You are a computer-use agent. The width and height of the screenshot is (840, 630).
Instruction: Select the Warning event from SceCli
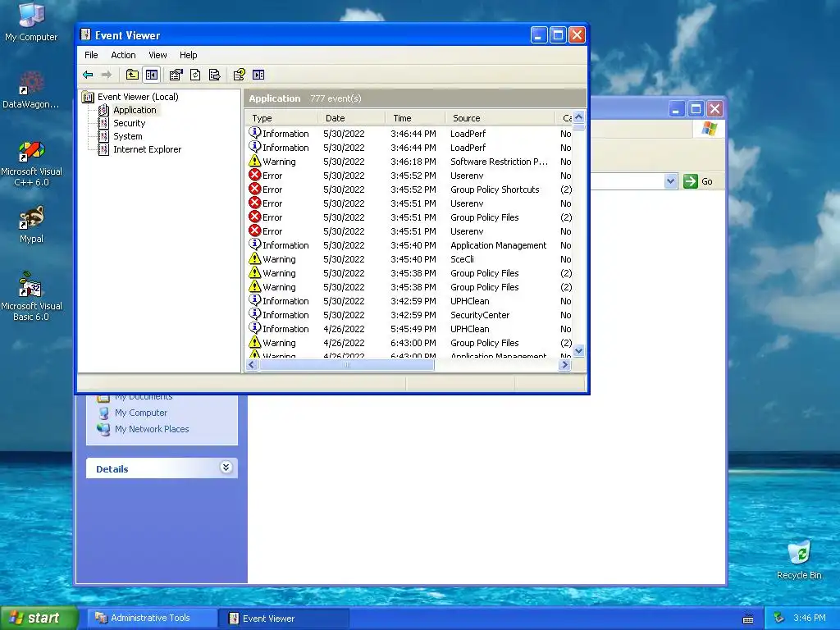pos(410,259)
